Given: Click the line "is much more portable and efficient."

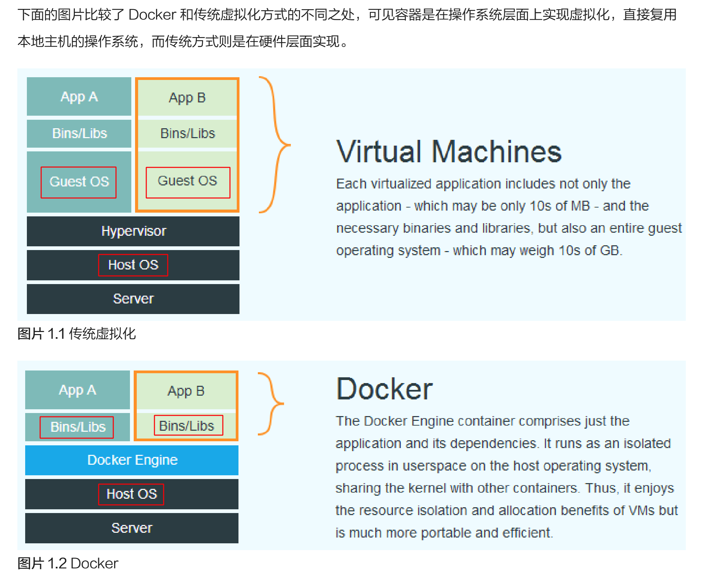Looking at the screenshot, I should (x=444, y=533).
